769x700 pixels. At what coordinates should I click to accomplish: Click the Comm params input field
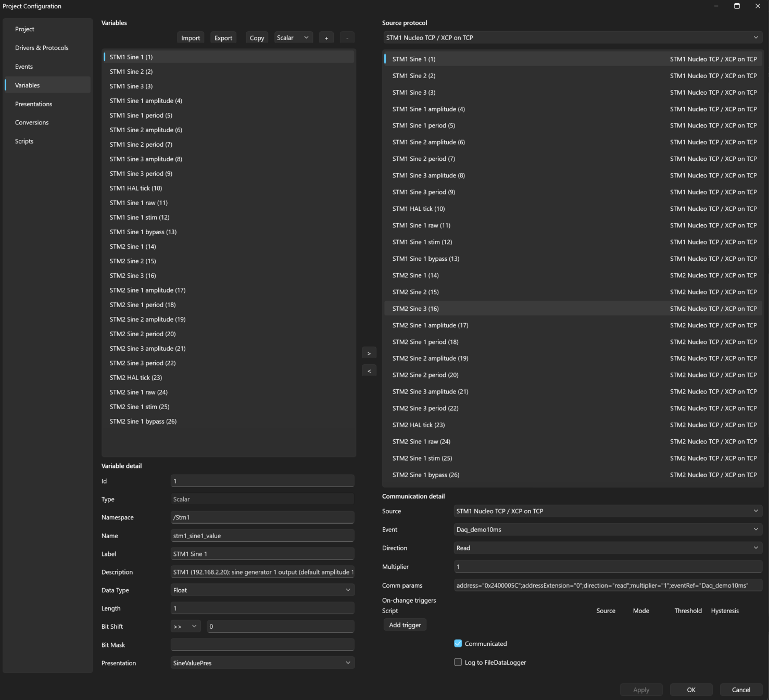608,586
